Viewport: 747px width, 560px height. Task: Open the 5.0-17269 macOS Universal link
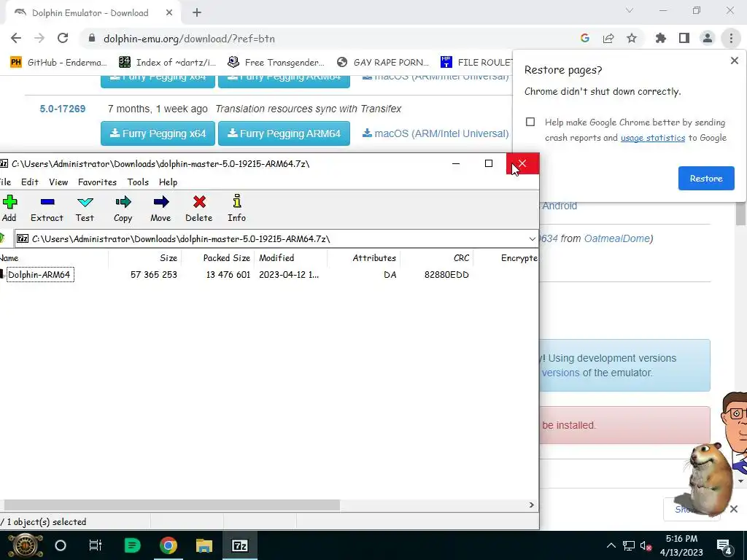pyautogui.click(x=436, y=133)
